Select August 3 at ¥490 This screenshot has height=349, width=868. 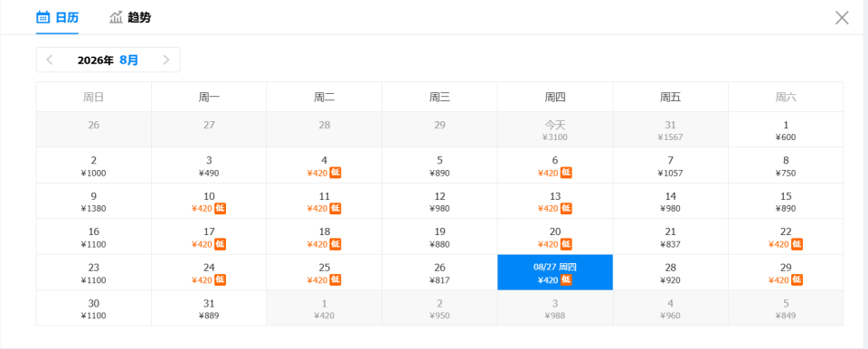(209, 165)
